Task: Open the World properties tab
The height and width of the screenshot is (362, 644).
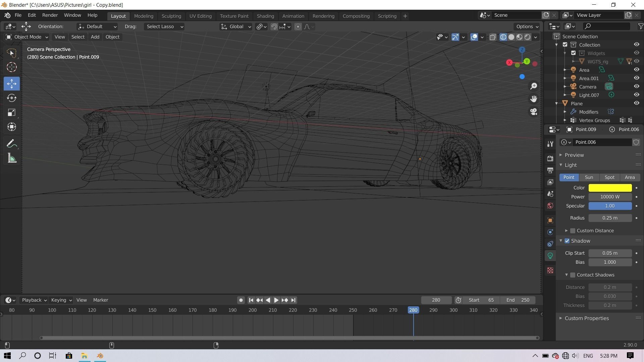Action: pyautogui.click(x=550, y=206)
